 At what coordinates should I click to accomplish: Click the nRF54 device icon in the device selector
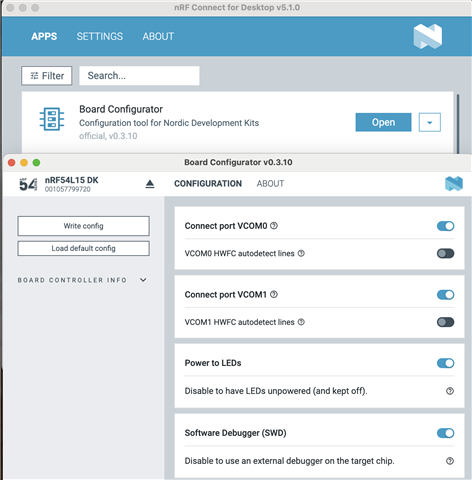pos(28,184)
